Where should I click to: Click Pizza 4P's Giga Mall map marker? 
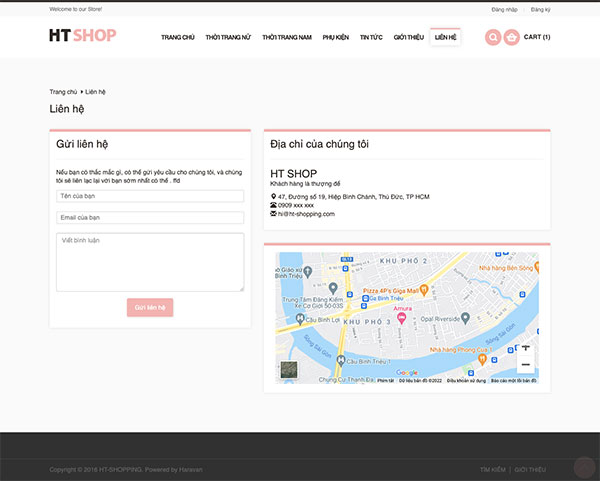424,290
